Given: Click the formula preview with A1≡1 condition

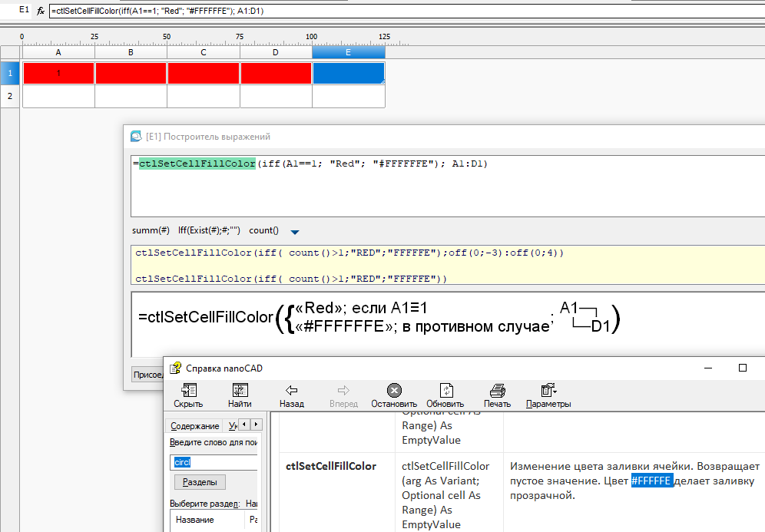Looking at the screenshot, I should point(379,318).
